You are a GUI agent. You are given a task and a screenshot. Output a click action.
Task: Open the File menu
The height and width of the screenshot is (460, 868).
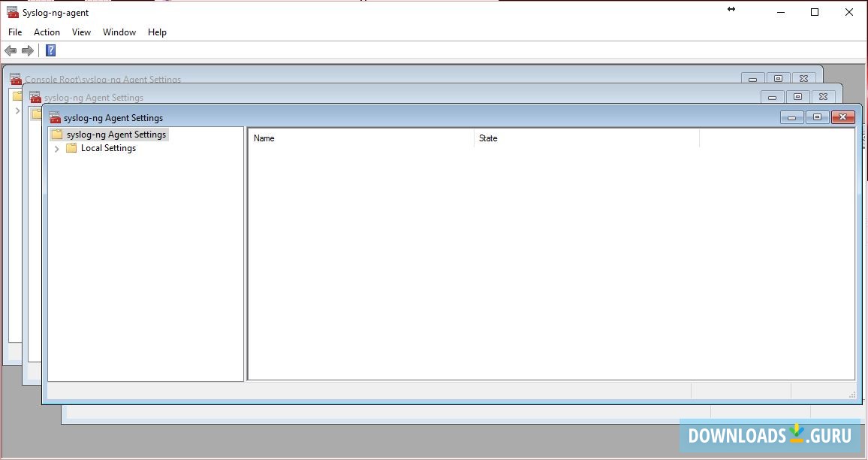(x=14, y=32)
